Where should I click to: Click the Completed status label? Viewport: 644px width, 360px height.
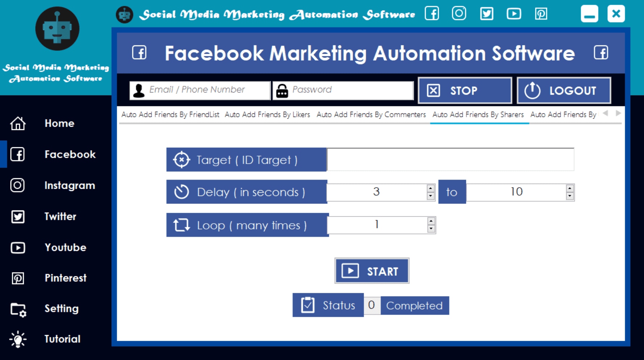[414, 306]
